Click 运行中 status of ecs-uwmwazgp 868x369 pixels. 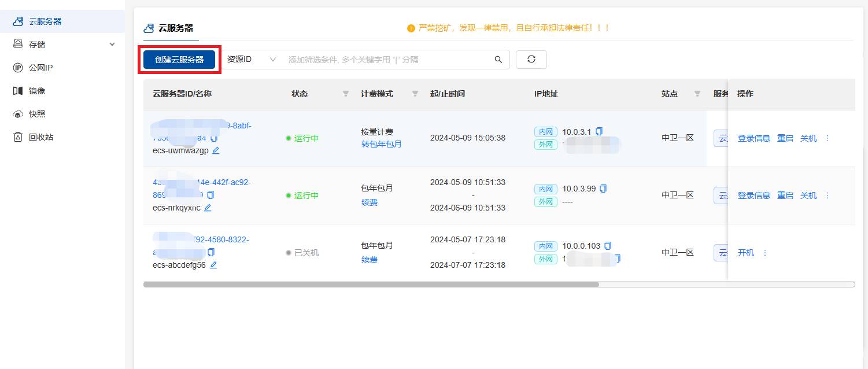click(306, 139)
